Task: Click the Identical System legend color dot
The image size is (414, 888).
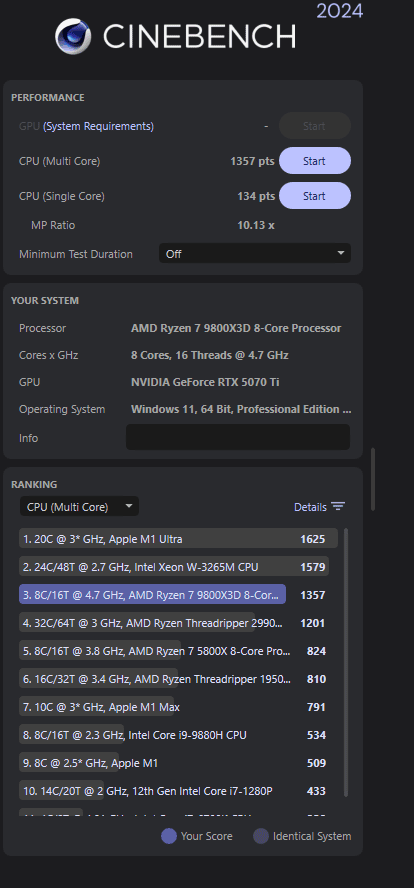Action: tap(261, 836)
